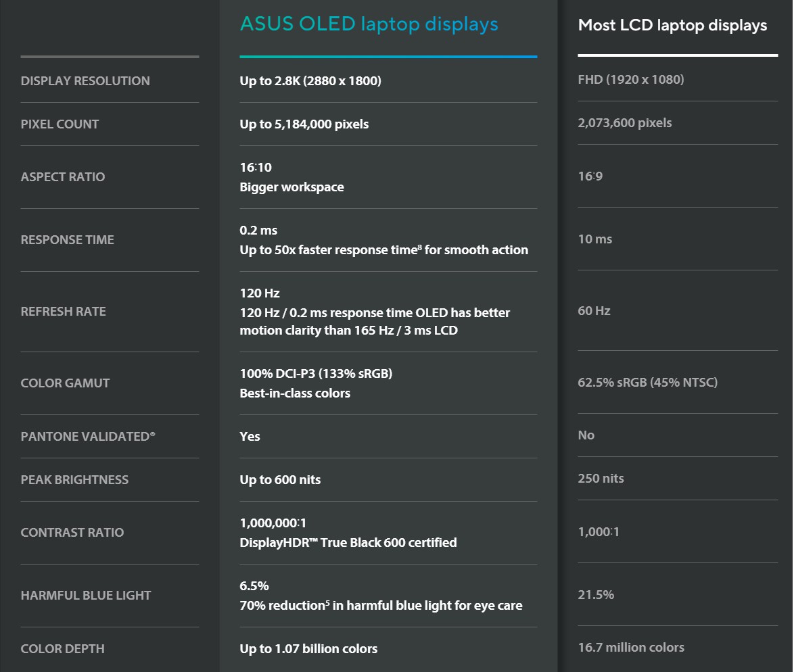
Task: Click the '16.7 million colors' LCD value
Action: (631, 647)
